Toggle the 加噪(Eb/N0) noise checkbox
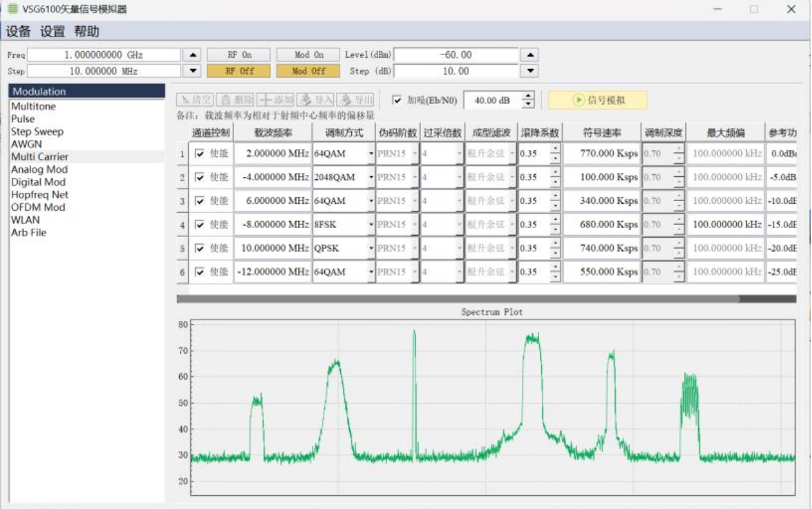 click(x=397, y=100)
